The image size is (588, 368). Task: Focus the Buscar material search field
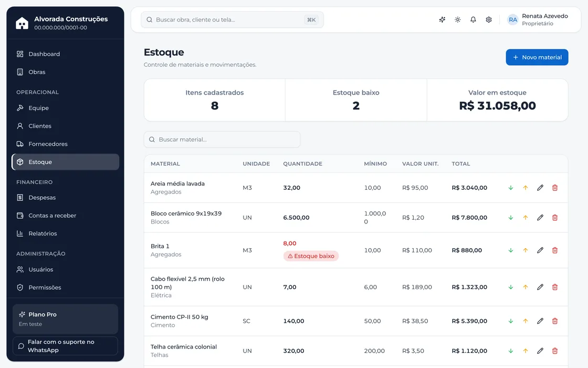click(222, 139)
